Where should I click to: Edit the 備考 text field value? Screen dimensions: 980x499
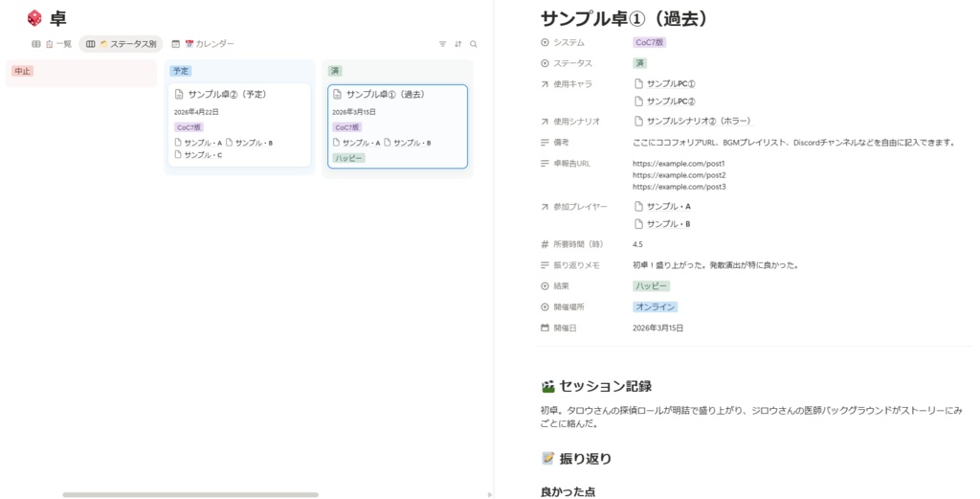(793, 143)
